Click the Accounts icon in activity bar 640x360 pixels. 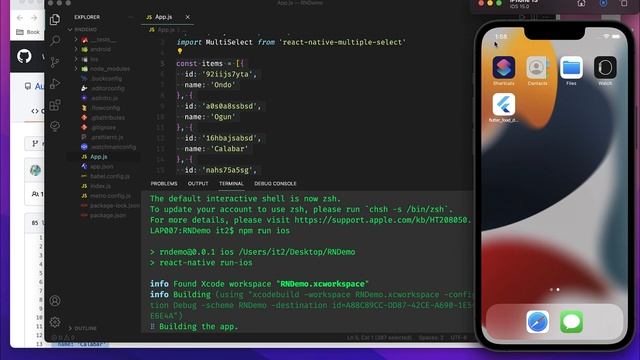point(55,301)
